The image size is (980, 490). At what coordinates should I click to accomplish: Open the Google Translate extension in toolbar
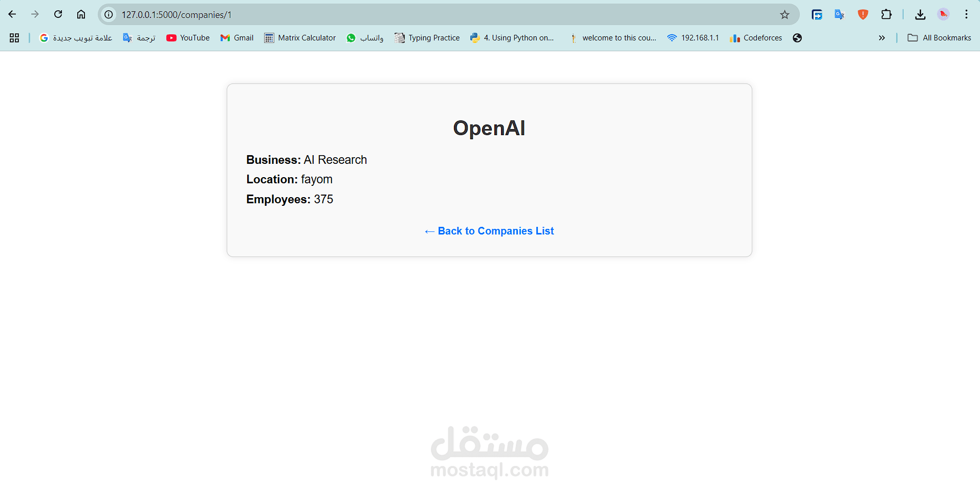[839, 15]
